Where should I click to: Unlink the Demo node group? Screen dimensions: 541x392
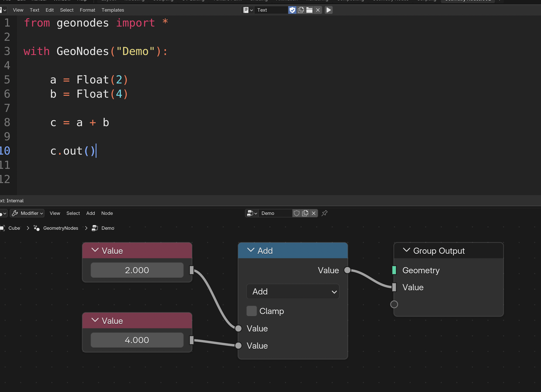[x=313, y=213]
